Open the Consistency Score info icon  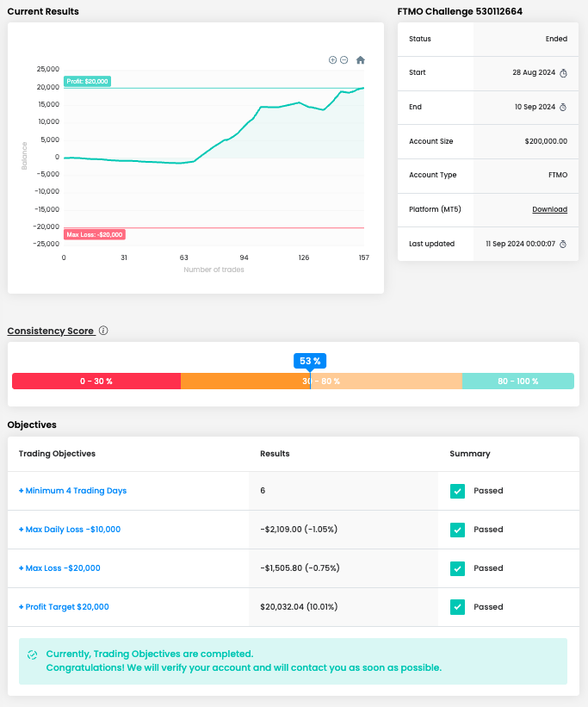pyautogui.click(x=103, y=331)
